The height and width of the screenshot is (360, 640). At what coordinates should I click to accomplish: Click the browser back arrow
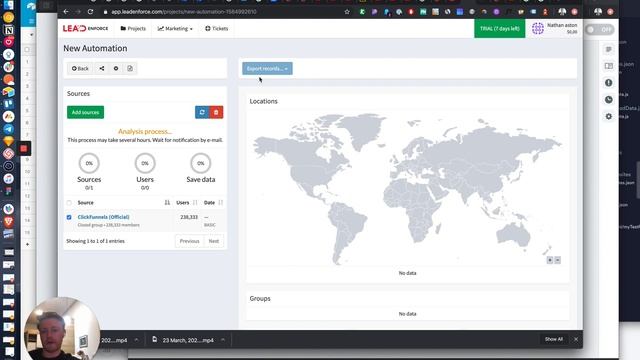[x=66, y=12]
